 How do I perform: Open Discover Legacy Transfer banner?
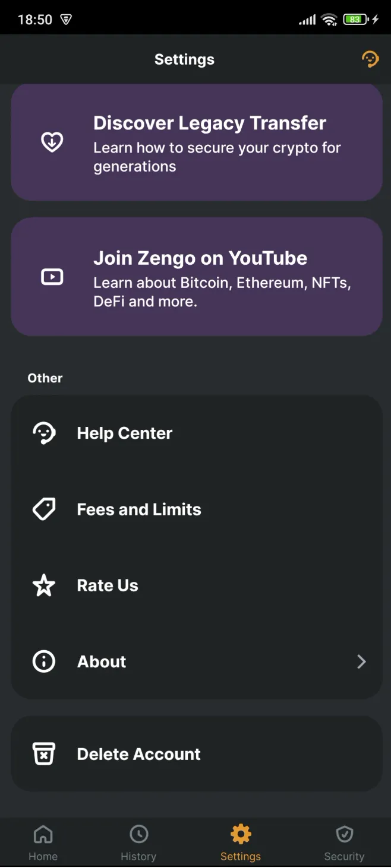point(196,141)
